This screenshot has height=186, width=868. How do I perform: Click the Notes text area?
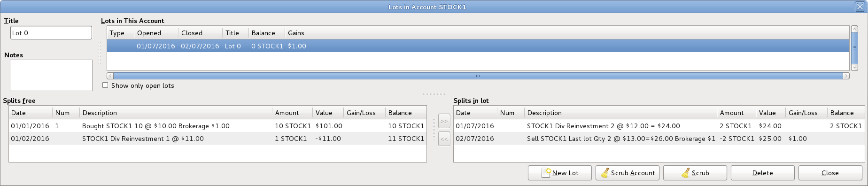[x=51, y=75]
